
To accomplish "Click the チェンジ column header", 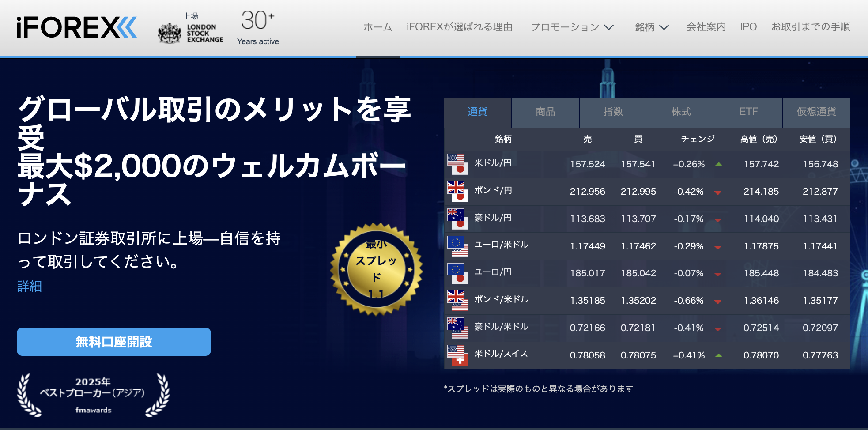I will click(x=698, y=139).
